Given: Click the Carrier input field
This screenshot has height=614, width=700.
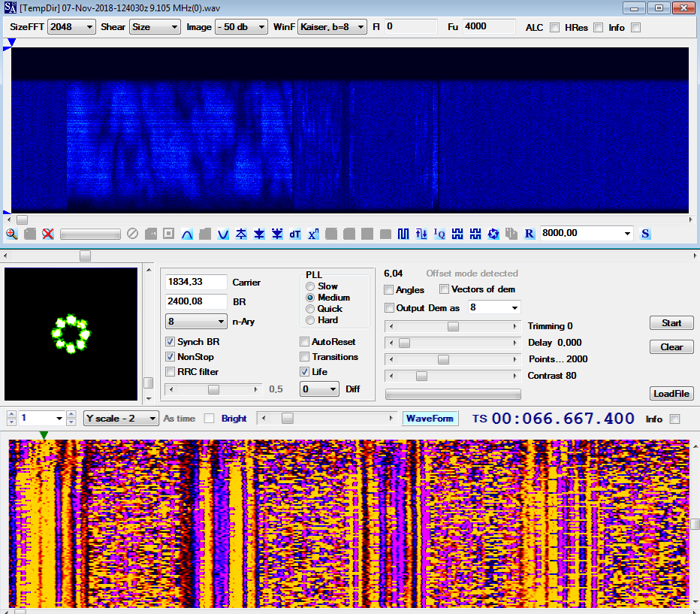Looking at the screenshot, I should [197, 282].
